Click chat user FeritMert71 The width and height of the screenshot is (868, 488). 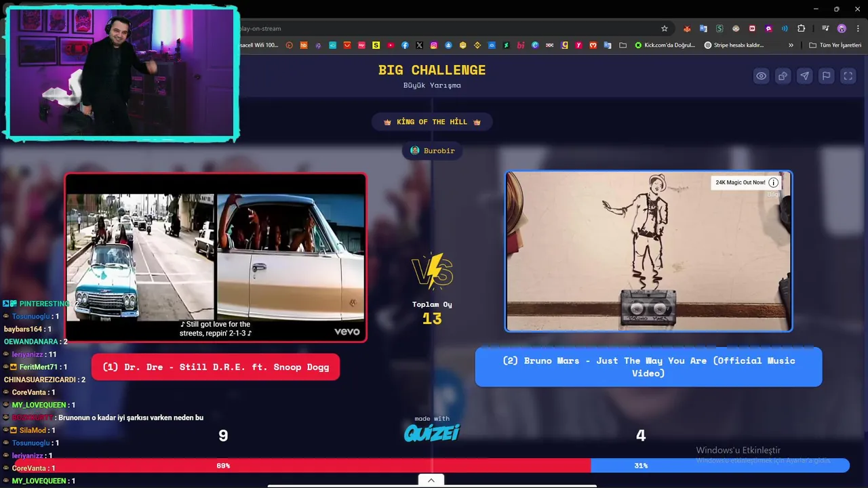(39, 367)
